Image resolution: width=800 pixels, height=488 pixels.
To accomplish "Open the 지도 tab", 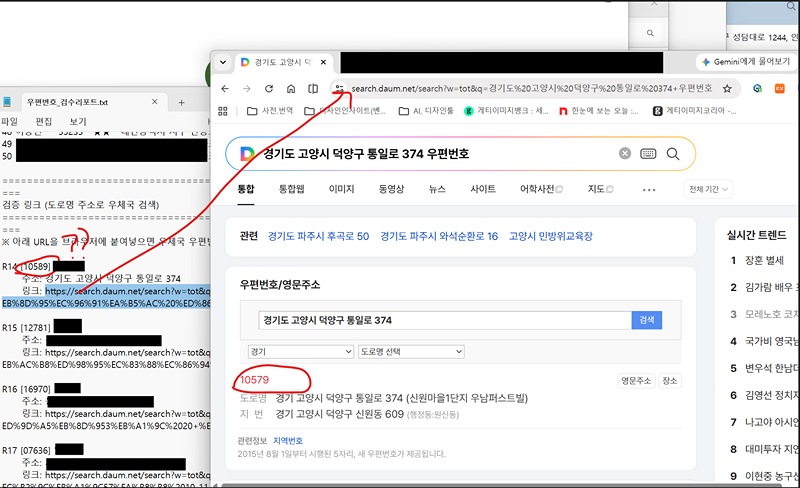I will tap(601, 189).
